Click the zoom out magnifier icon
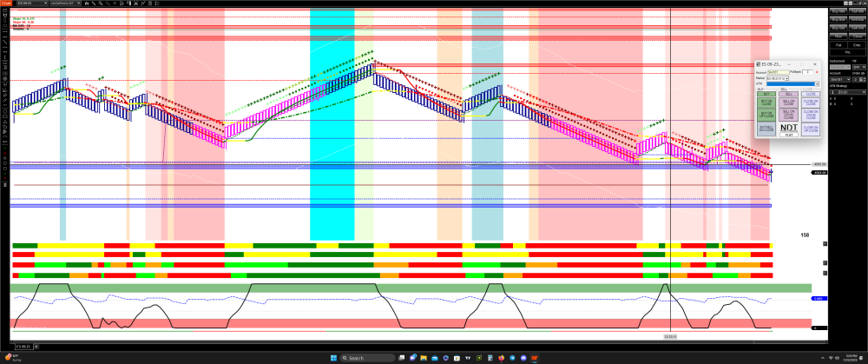Viewport: 868px width, 364px height. [108, 3]
